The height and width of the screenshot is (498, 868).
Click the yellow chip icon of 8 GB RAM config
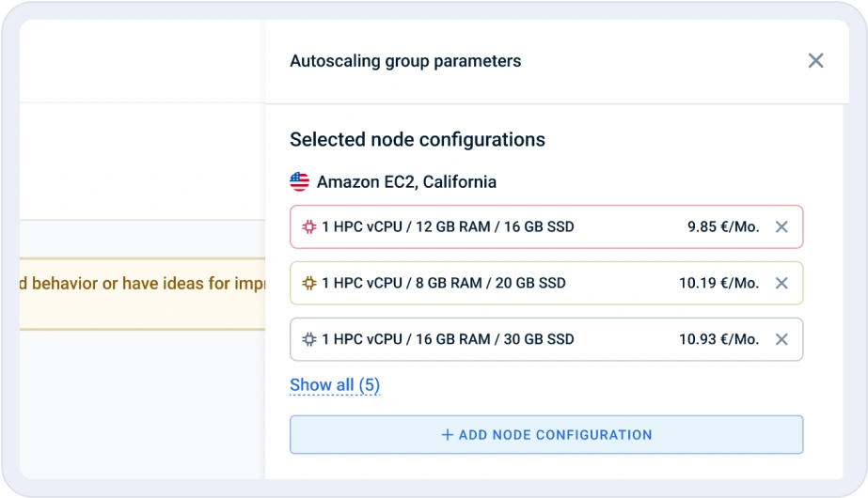pyautogui.click(x=308, y=283)
